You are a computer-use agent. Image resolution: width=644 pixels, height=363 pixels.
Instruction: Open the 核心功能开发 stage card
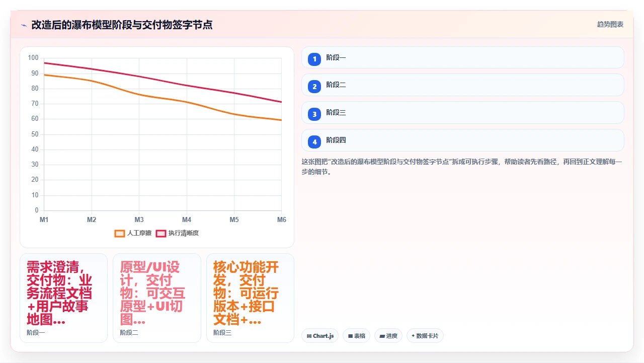click(x=250, y=298)
